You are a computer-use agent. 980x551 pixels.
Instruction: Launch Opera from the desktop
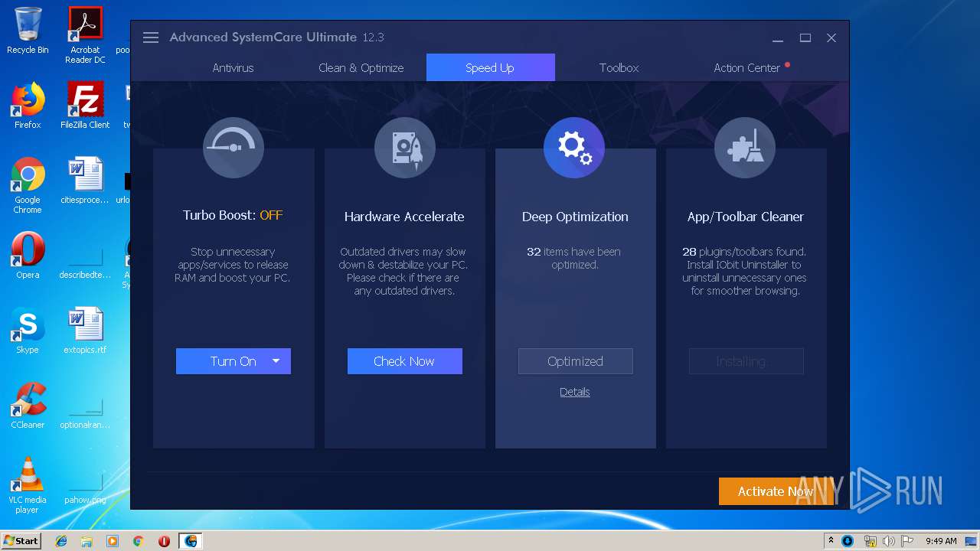point(28,256)
